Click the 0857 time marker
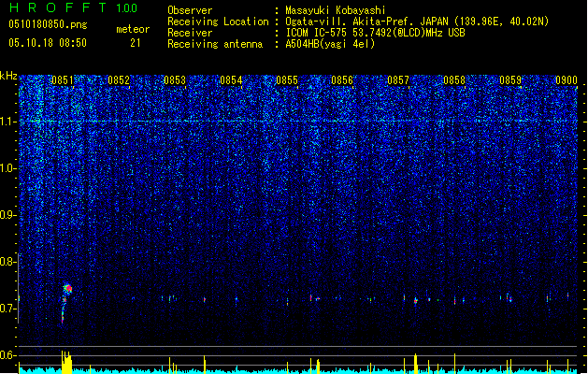This screenshot has height=374, width=588. tap(398, 80)
